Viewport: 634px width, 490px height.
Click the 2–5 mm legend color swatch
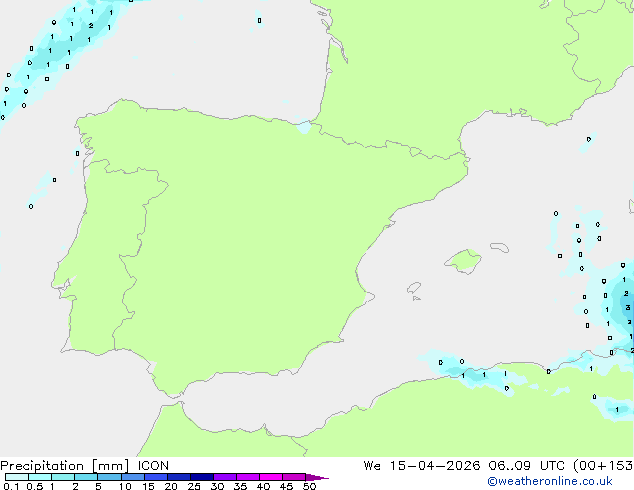86,477
